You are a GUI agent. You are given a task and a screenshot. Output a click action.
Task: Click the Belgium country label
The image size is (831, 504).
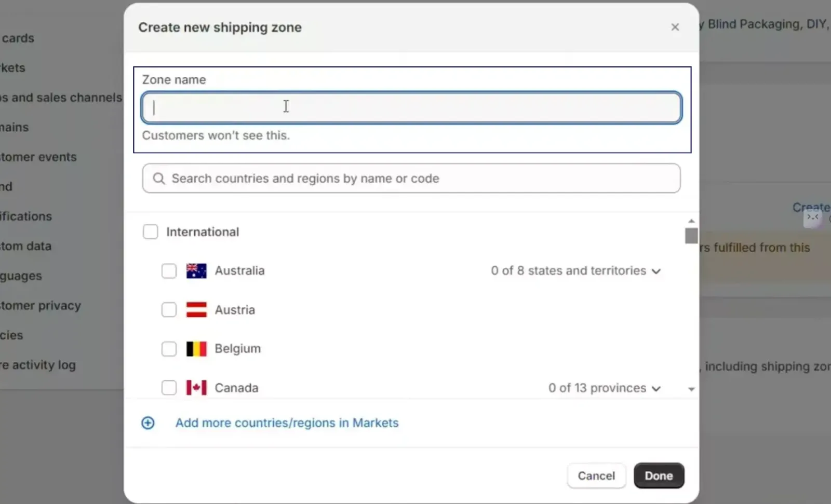238,349
